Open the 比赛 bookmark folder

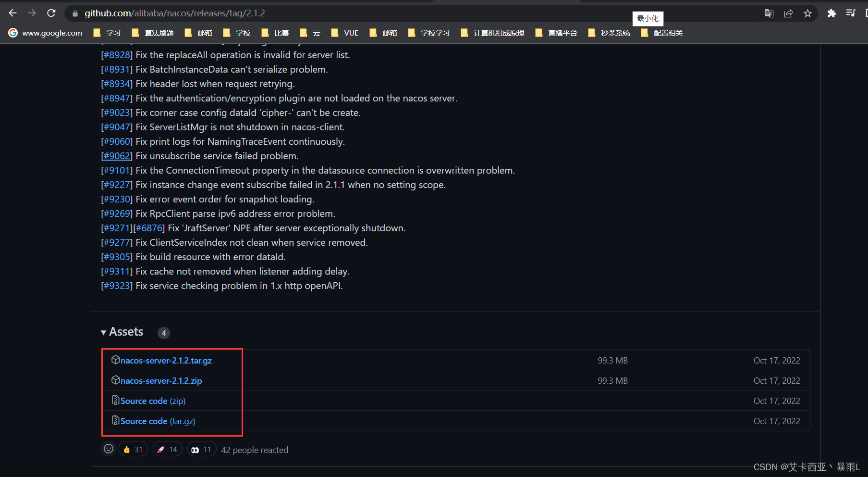tap(275, 33)
